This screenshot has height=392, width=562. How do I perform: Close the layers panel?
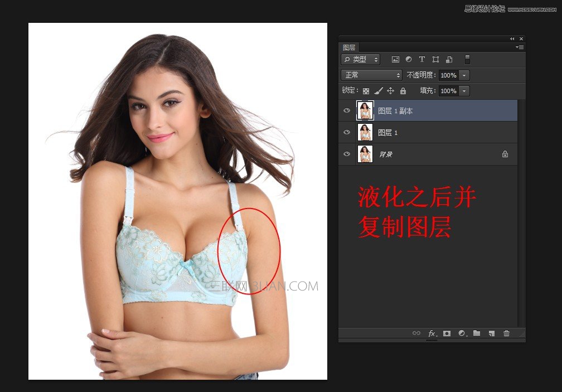click(521, 38)
